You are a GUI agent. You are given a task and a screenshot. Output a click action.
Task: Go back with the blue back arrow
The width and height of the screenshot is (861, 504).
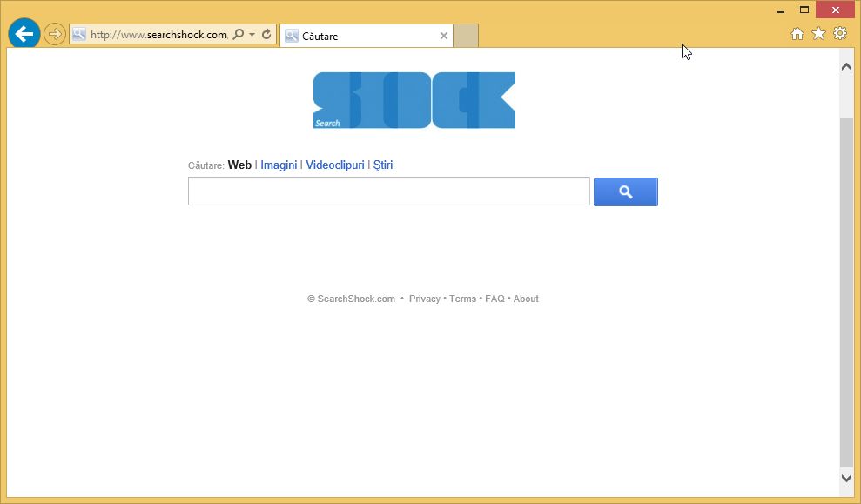pyautogui.click(x=24, y=33)
